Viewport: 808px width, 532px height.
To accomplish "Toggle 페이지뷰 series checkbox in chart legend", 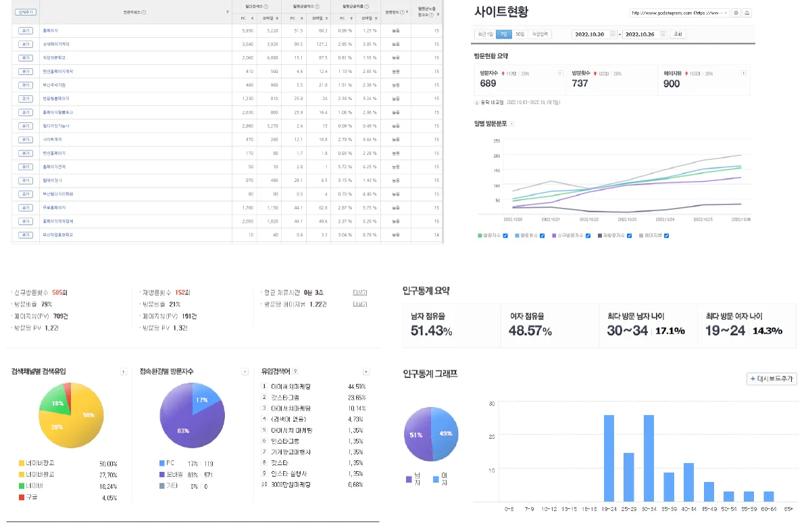I will (666, 236).
